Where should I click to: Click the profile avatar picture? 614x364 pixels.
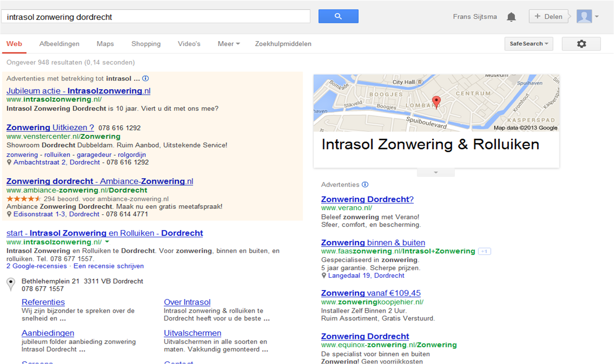584,16
